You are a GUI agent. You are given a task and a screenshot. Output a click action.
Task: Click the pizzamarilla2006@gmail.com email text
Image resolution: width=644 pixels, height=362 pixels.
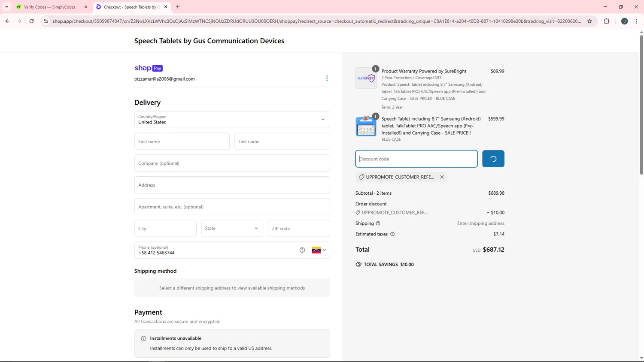[164, 79]
